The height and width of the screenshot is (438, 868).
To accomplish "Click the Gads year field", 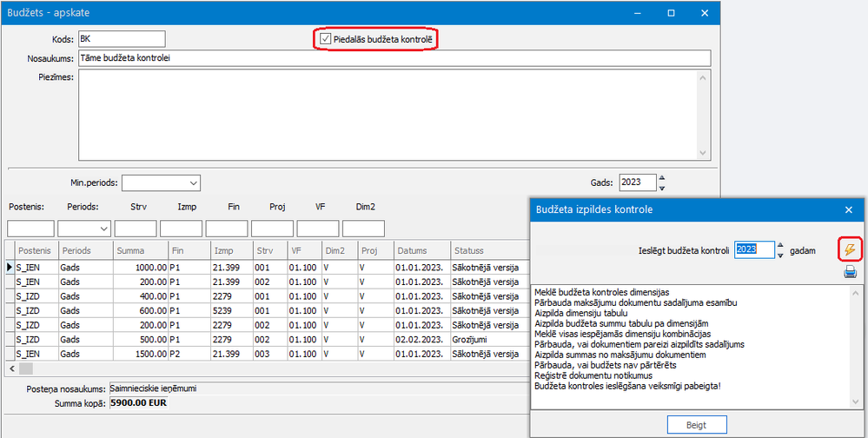I will coord(638,182).
